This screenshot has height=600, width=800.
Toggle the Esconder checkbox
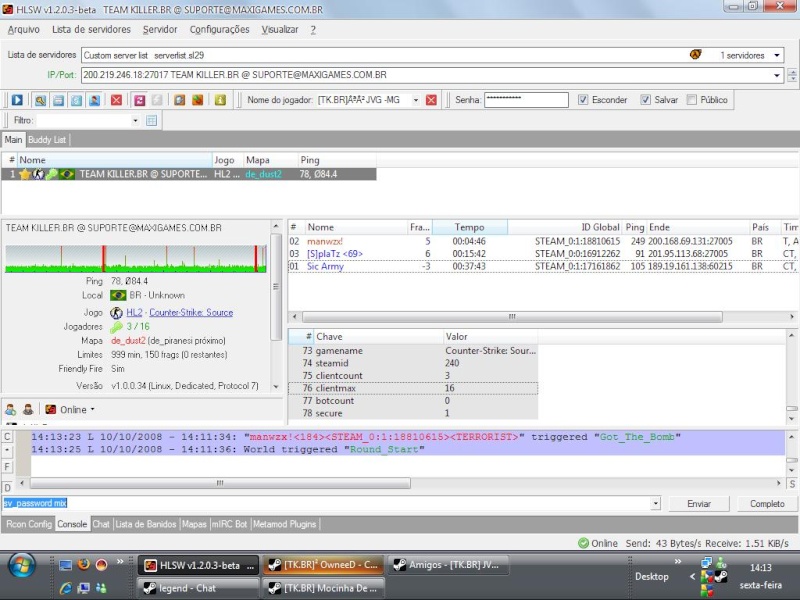point(583,99)
